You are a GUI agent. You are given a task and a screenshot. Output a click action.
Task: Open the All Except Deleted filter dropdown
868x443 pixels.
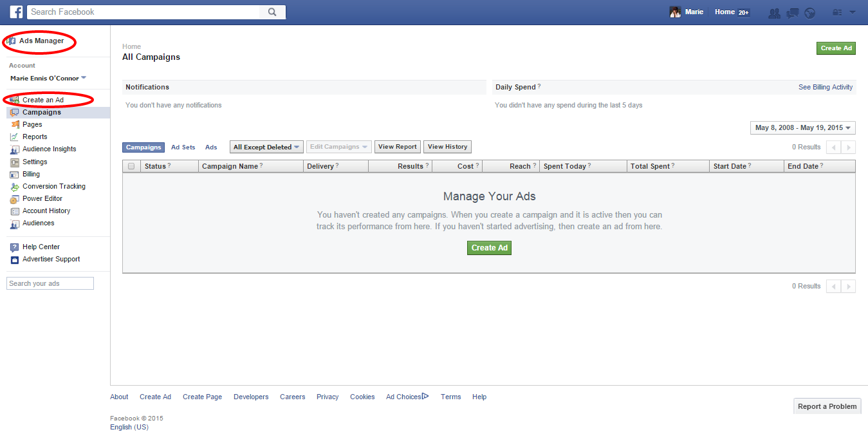pos(266,147)
